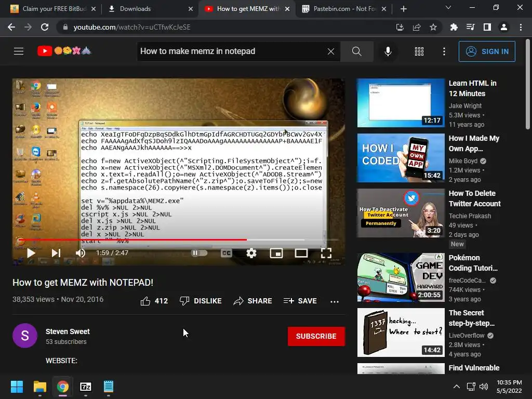Viewport: 532px width, 399px height.
Task: Open the tab search dropdown chevron
Action: pos(448,7)
